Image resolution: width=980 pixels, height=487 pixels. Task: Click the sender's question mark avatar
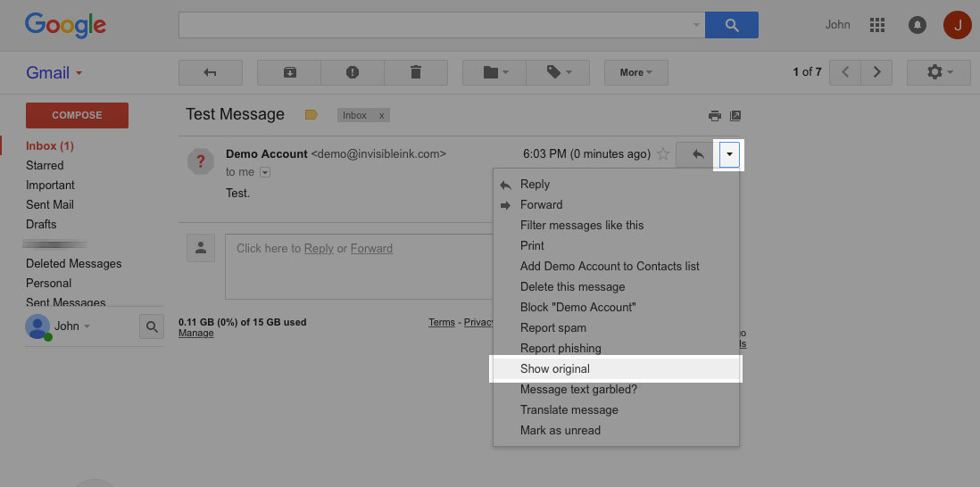click(x=201, y=161)
